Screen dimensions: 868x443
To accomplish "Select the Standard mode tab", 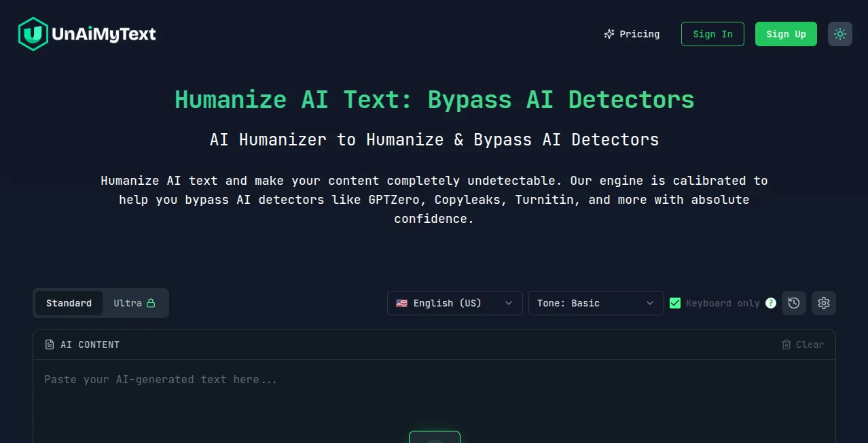I will (69, 303).
